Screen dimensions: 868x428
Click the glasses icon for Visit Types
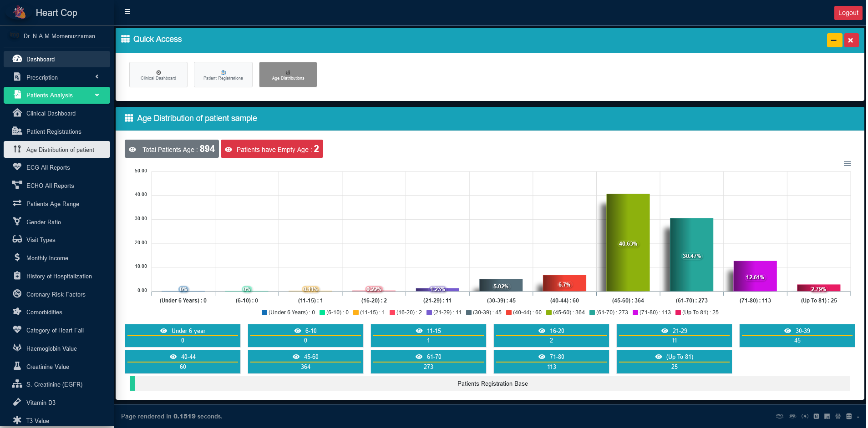pos(17,239)
